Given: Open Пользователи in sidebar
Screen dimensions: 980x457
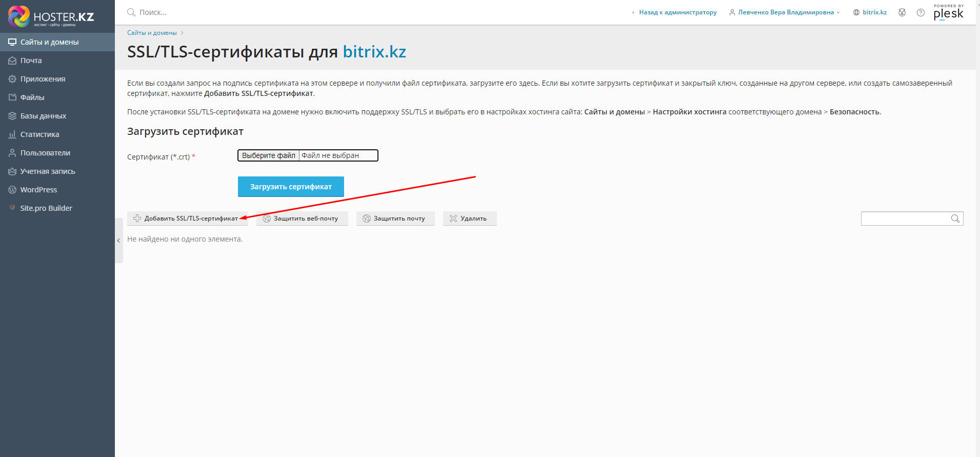Looking at the screenshot, I should (x=57, y=153).
